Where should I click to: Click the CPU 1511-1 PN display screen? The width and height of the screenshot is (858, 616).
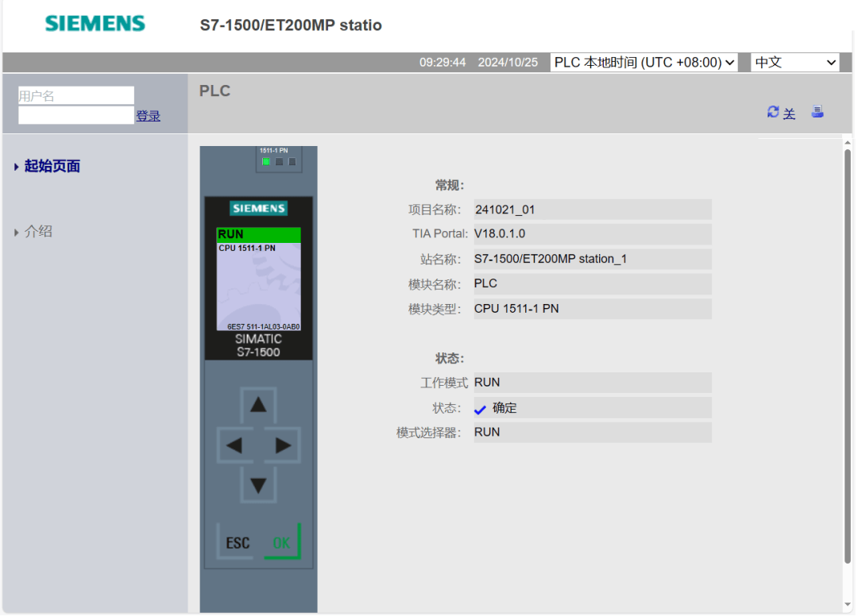click(x=258, y=279)
